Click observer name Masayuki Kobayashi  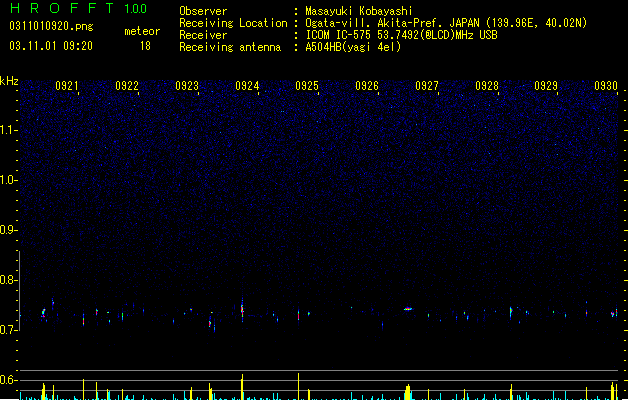(x=359, y=11)
